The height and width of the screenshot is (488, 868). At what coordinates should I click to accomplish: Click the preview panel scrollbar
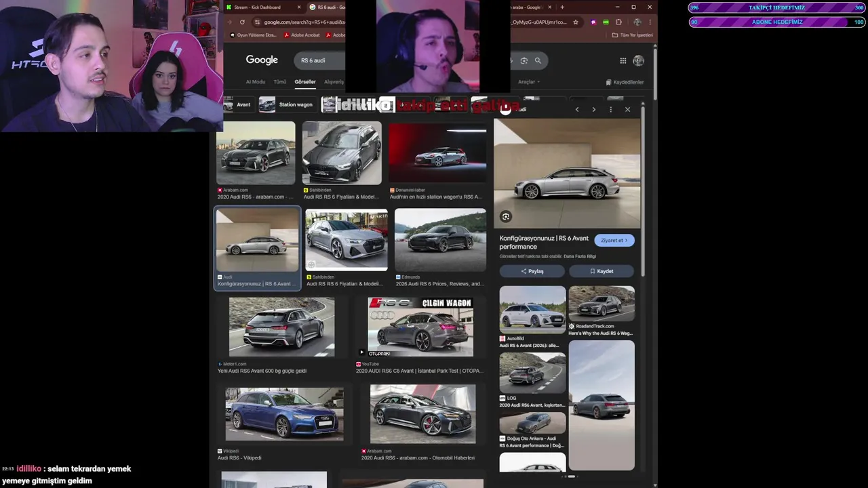[x=642, y=190]
